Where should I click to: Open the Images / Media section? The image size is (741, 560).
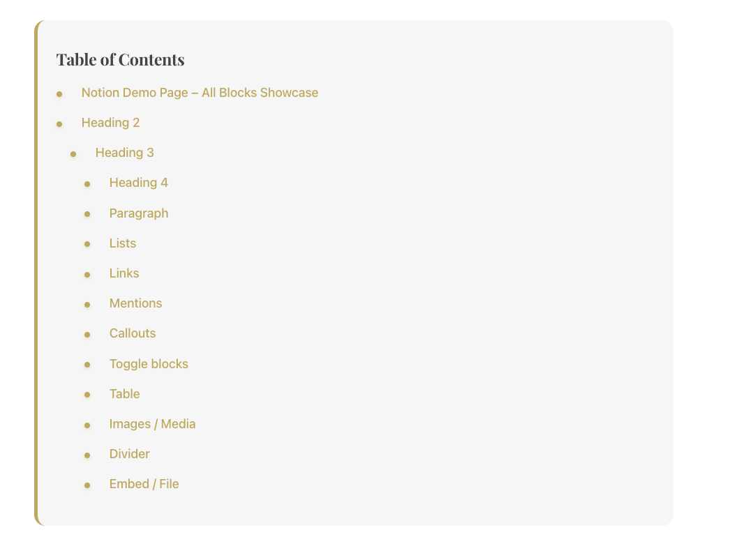click(152, 423)
